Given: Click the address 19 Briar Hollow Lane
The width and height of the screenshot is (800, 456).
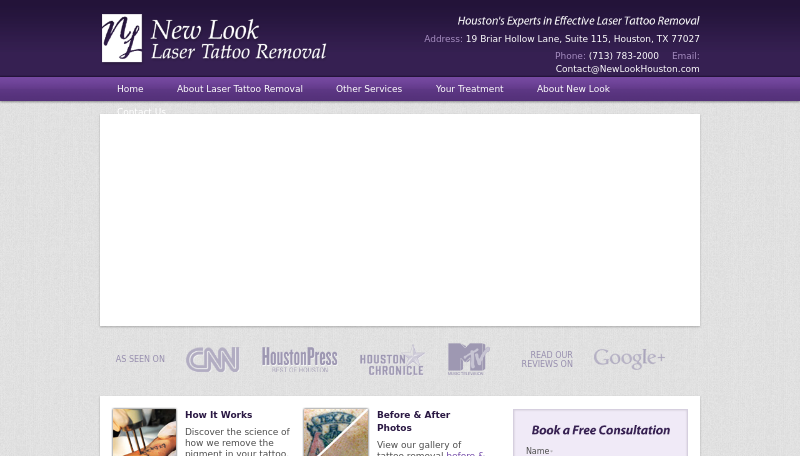Looking at the screenshot, I should pos(583,39).
